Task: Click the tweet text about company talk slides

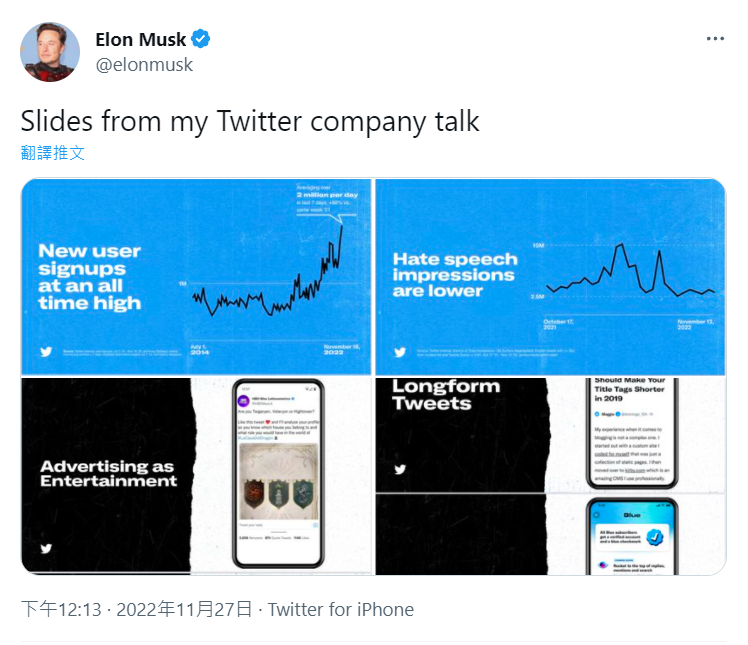Action: point(250,121)
